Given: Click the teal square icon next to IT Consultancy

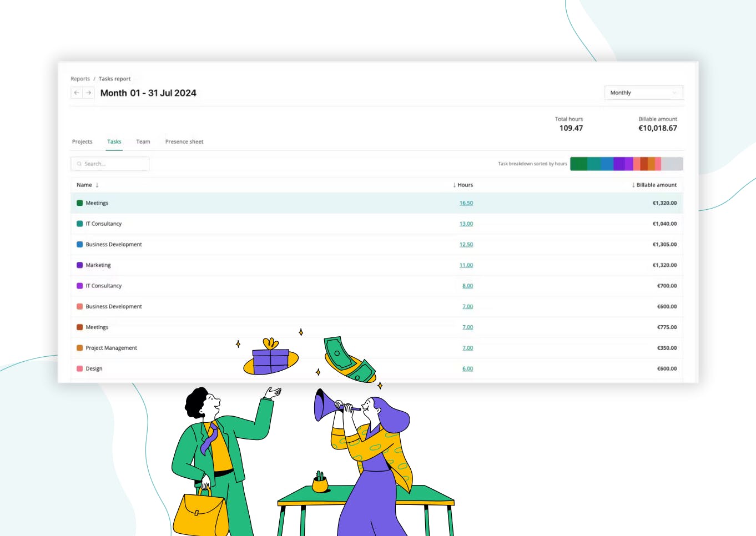Looking at the screenshot, I should (79, 224).
